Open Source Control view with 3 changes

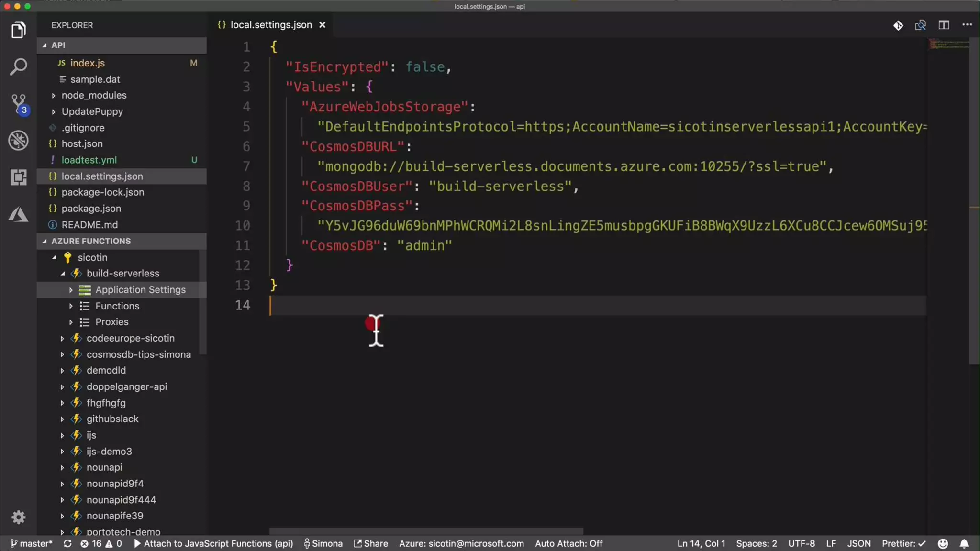(x=18, y=103)
